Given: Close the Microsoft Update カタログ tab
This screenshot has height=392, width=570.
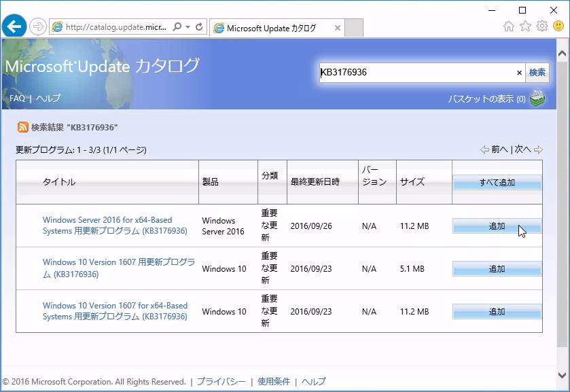Looking at the screenshot, I should (x=338, y=28).
